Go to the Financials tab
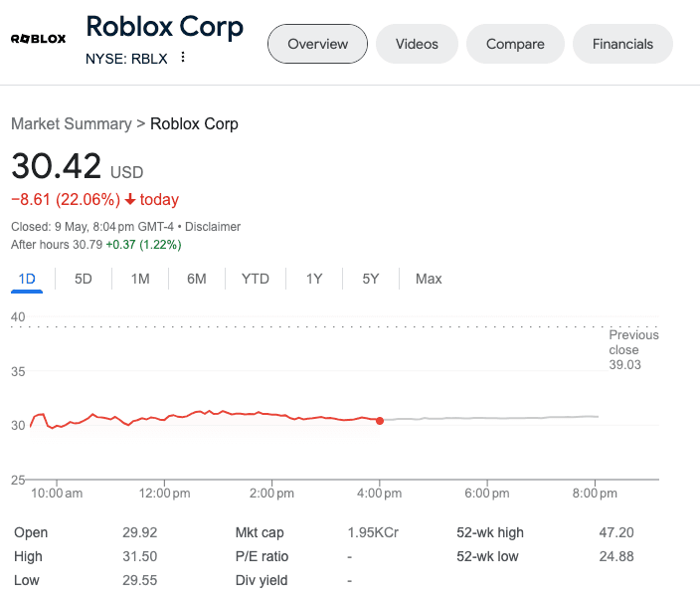 tap(622, 44)
